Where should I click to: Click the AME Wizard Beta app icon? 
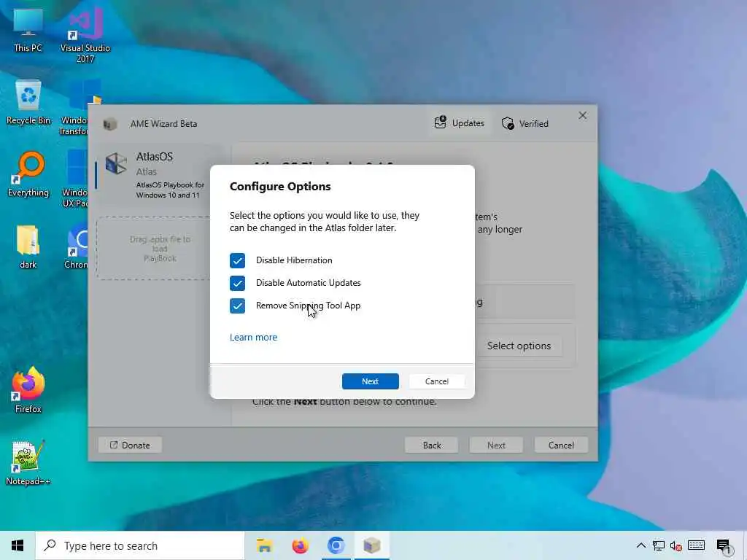[110, 124]
